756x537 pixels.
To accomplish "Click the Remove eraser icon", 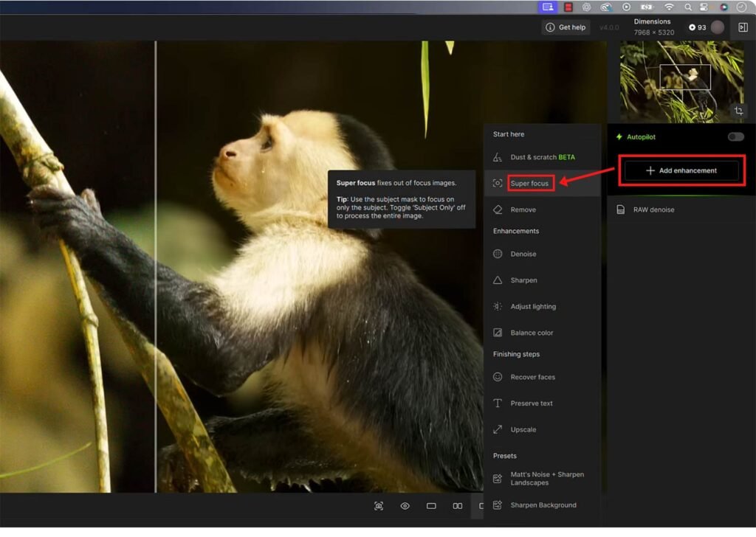I will (x=498, y=209).
